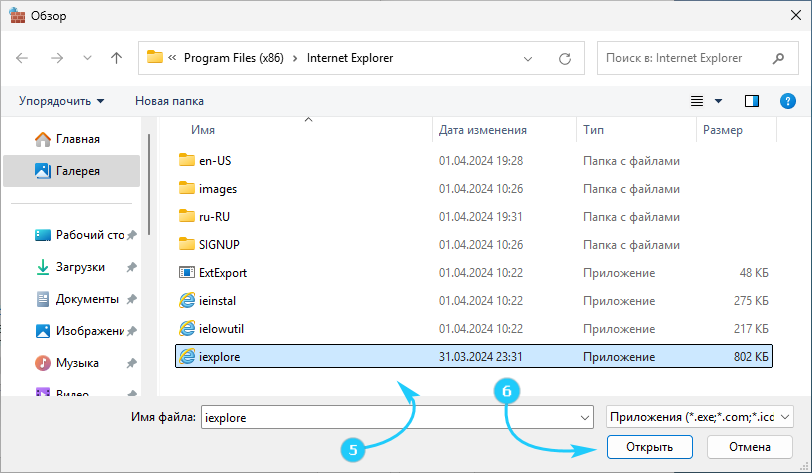Select the ru-RU folder
Screen dimensions: 812x473
click(x=474, y=217)
